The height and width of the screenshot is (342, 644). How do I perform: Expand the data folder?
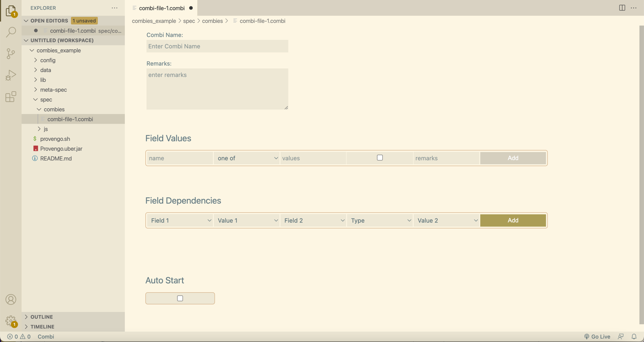coord(36,70)
